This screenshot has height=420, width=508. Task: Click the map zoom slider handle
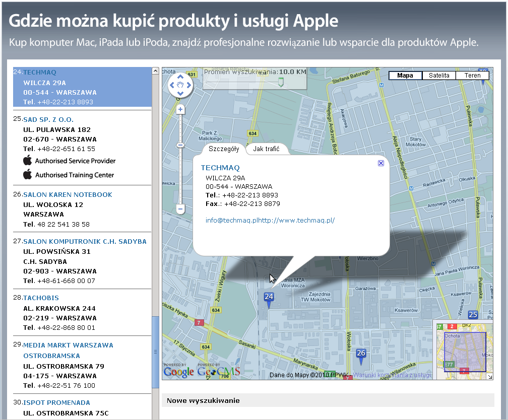[x=180, y=145]
